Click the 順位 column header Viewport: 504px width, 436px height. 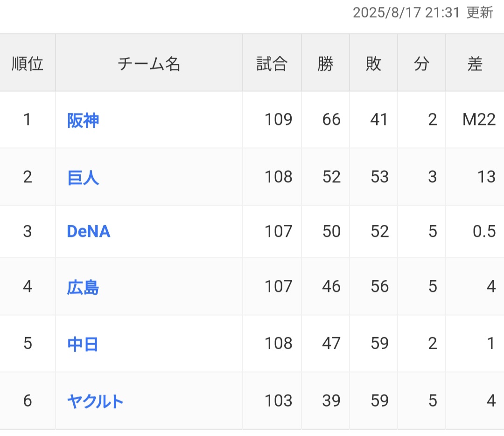coord(28,63)
